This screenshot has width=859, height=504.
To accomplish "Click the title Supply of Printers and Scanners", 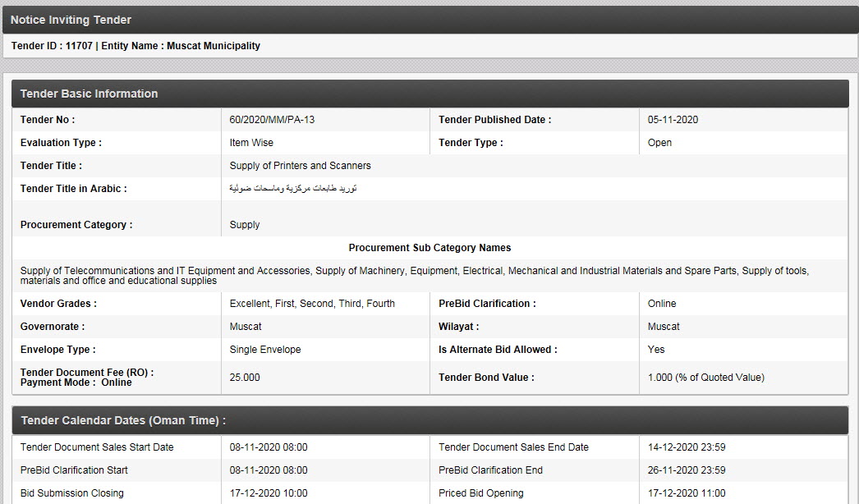I will click(x=300, y=166).
